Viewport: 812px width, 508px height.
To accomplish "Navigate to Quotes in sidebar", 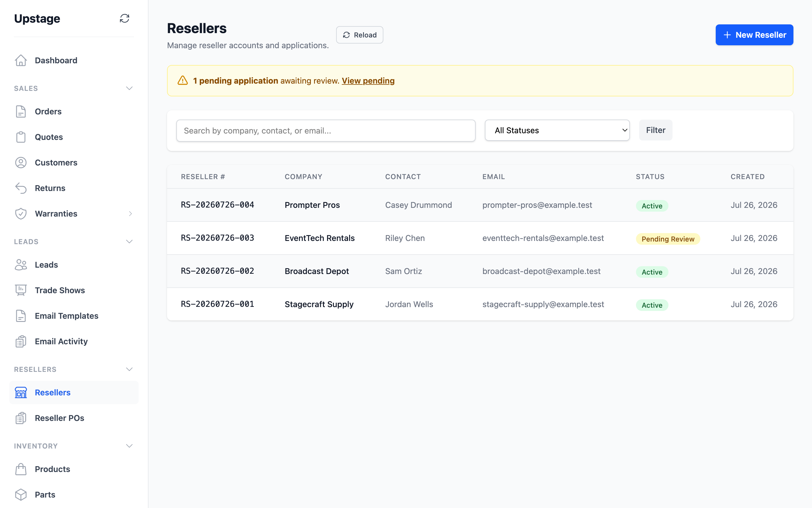I will click(x=49, y=137).
